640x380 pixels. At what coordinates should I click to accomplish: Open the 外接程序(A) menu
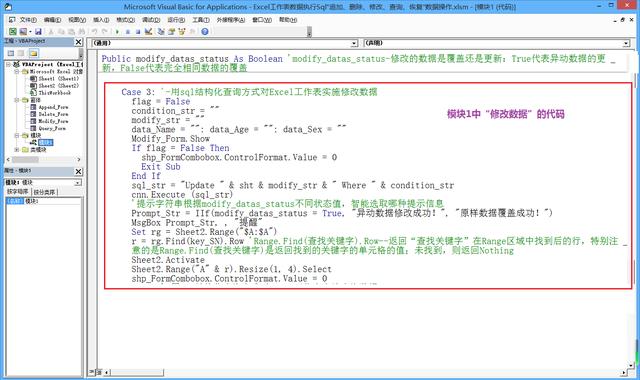click(231, 20)
